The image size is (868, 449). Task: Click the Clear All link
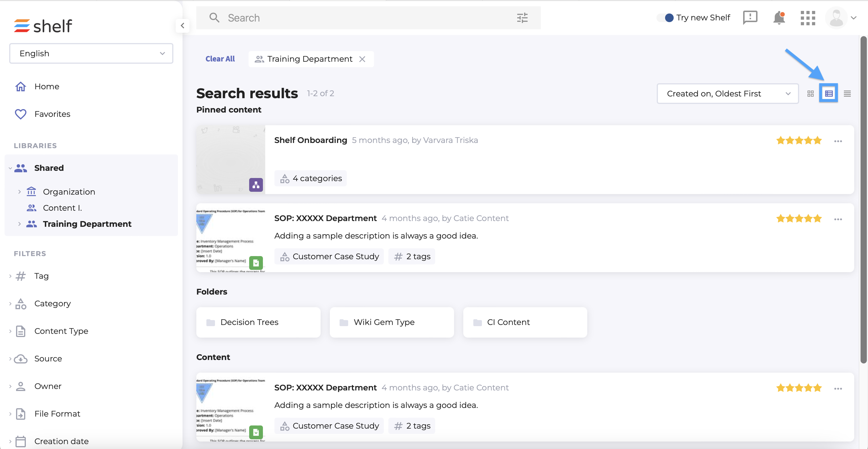(220, 59)
